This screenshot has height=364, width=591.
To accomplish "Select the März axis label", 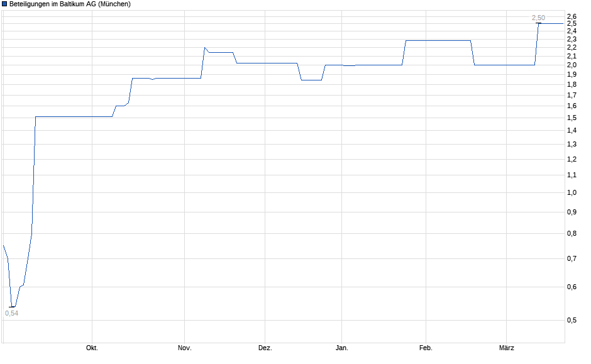I will [507, 346].
